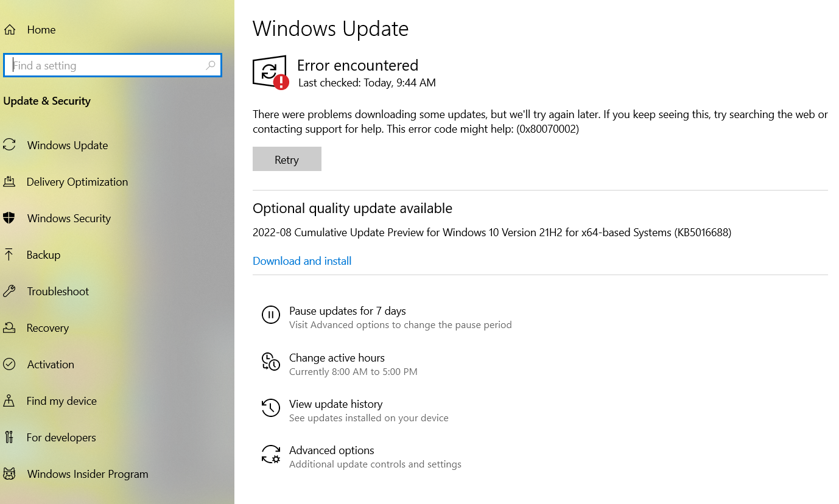The image size is (839, 504).
Task: Click the Retry button
Action: click(x=287, y=159)
